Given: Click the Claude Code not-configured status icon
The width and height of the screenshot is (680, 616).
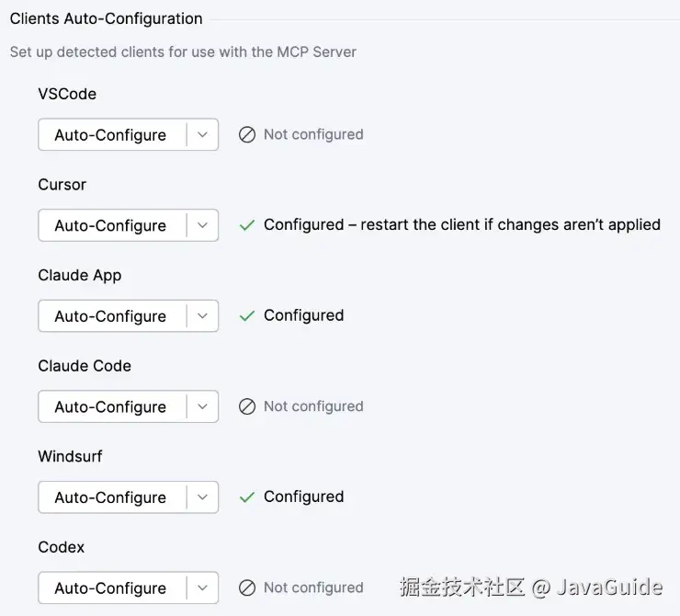Looking at the screenshot, I should 246,406.
